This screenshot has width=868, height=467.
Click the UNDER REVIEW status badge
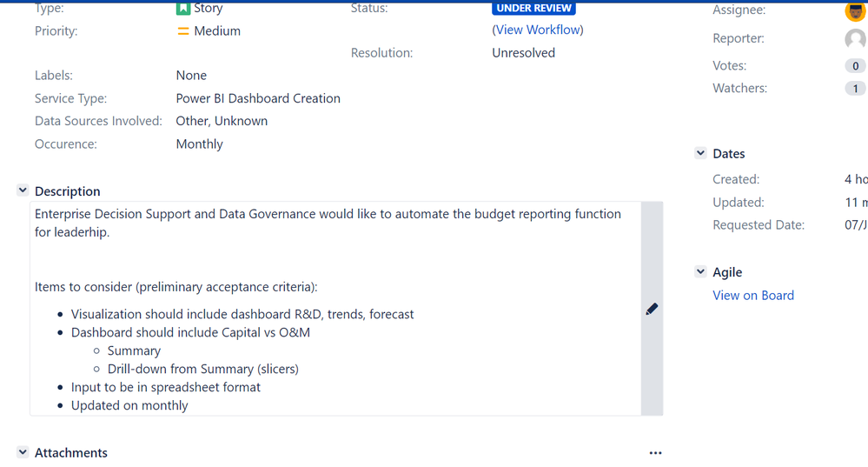pyautogui.click(x=533, y=9)
